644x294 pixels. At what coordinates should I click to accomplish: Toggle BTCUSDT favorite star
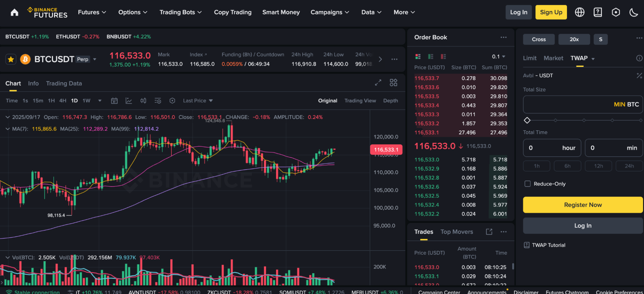pos(11,59)
